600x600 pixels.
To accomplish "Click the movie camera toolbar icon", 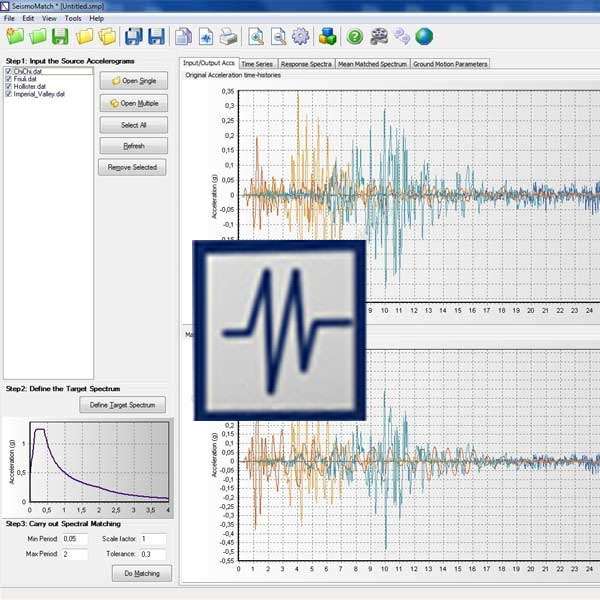I will (x=379, y=37).
